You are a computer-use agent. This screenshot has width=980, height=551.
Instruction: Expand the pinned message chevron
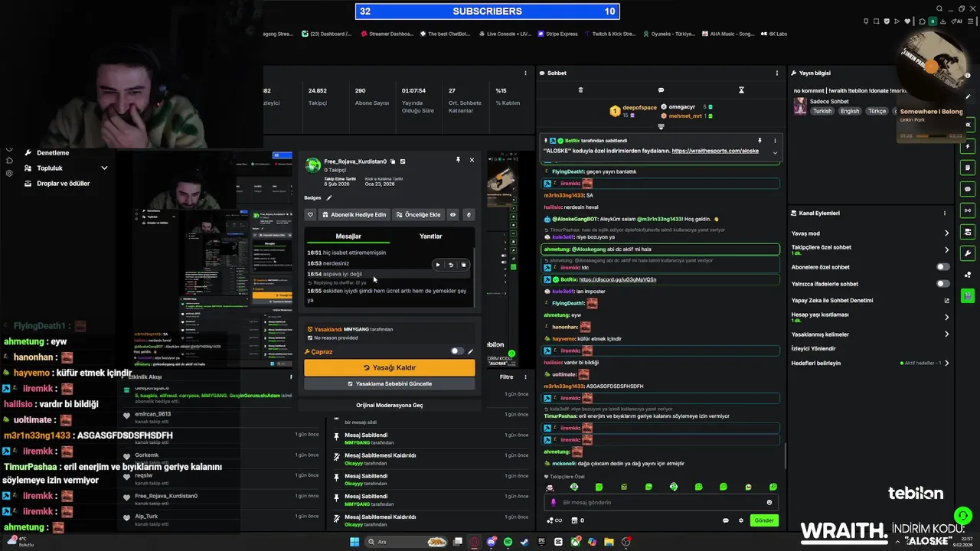(x=775, y=152)
